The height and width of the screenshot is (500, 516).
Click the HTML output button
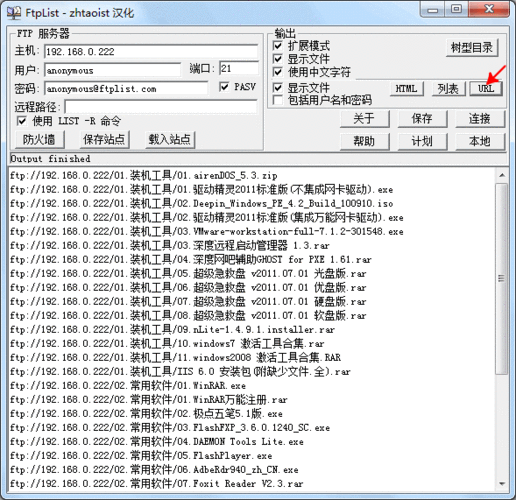(406, 89)
